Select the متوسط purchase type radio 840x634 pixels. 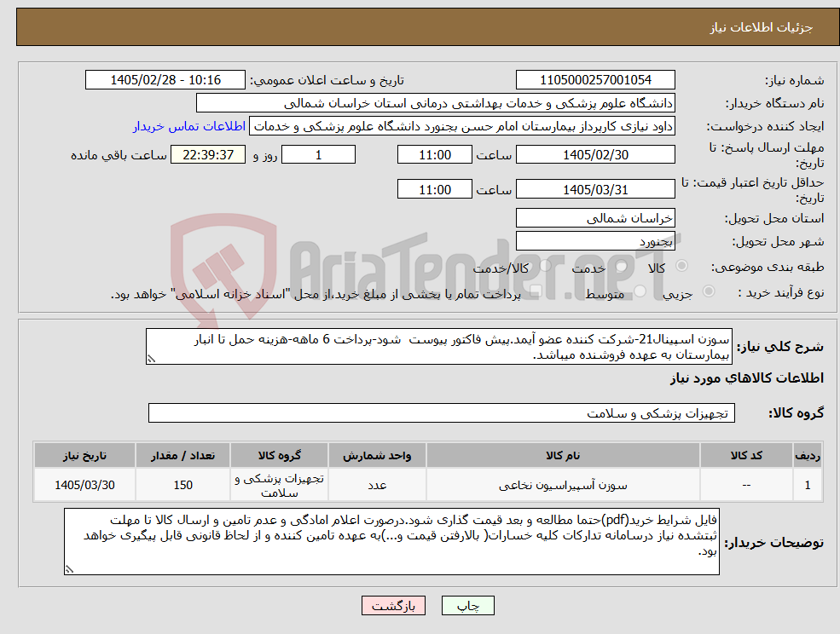640,291
